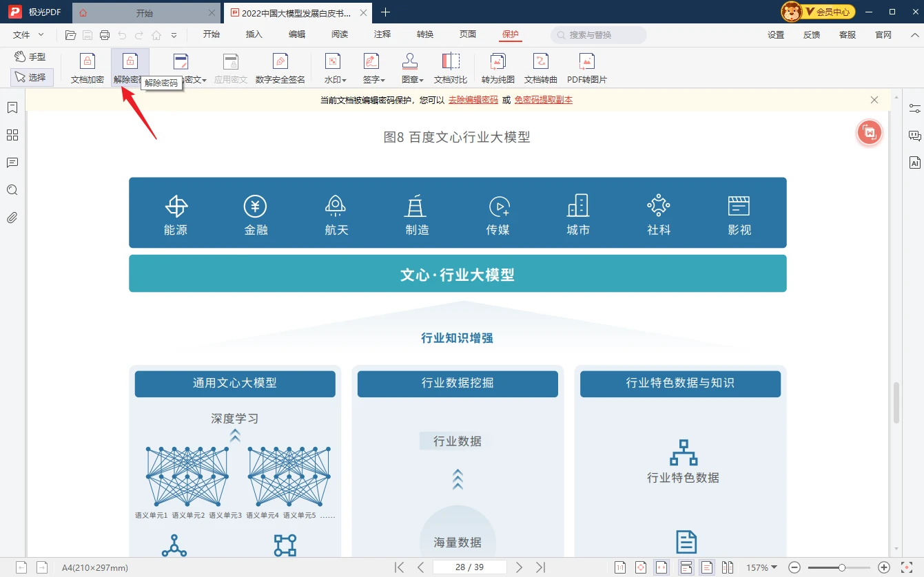
Task: Dismiss the password protection notice bar
Action: tap(874, 100)
